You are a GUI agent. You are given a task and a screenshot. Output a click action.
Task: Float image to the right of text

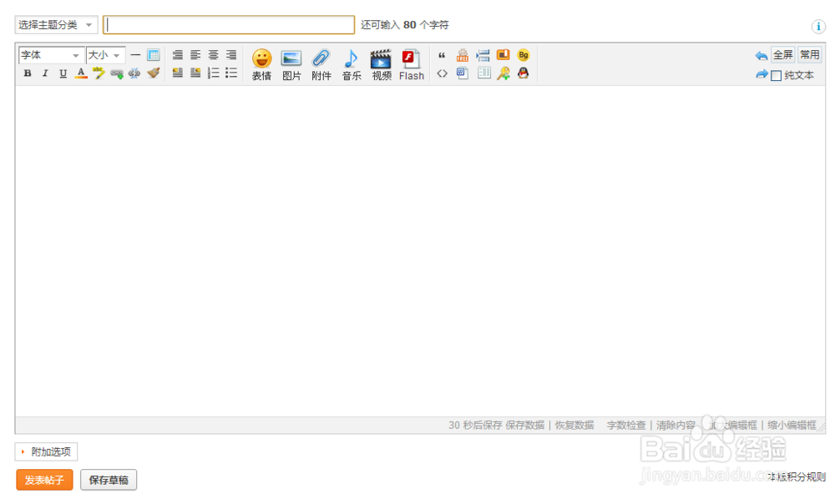(x=195, y=73)
